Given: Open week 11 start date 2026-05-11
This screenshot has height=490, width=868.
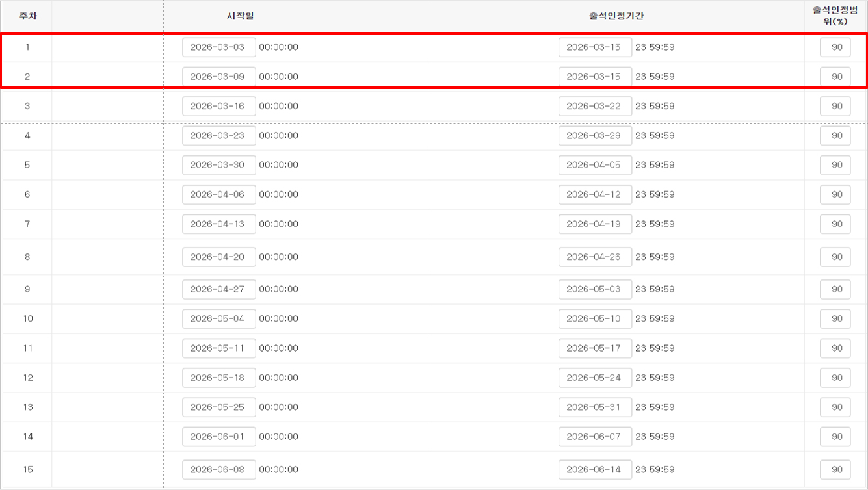Looking at the screenshot, I should tap(218, 348).
